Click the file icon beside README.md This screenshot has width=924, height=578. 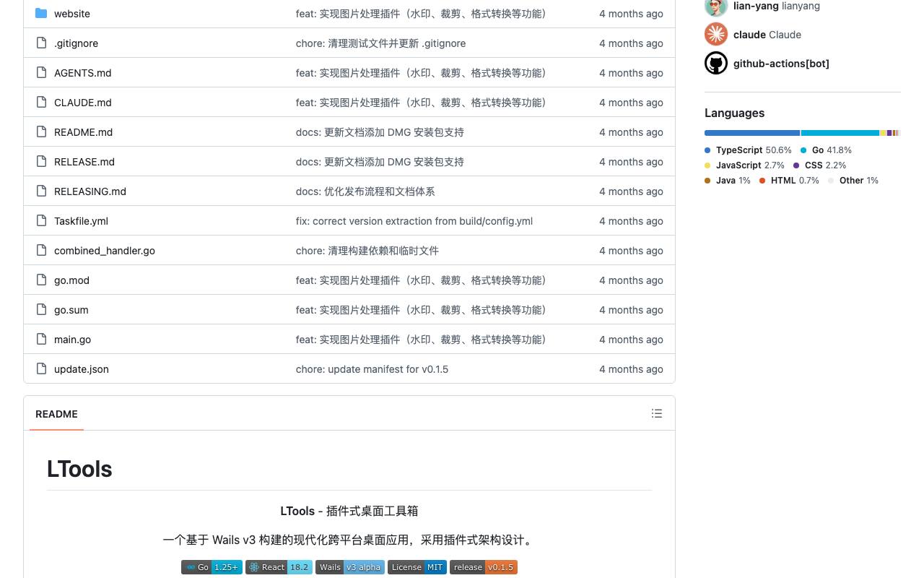(x=41, y=132)
